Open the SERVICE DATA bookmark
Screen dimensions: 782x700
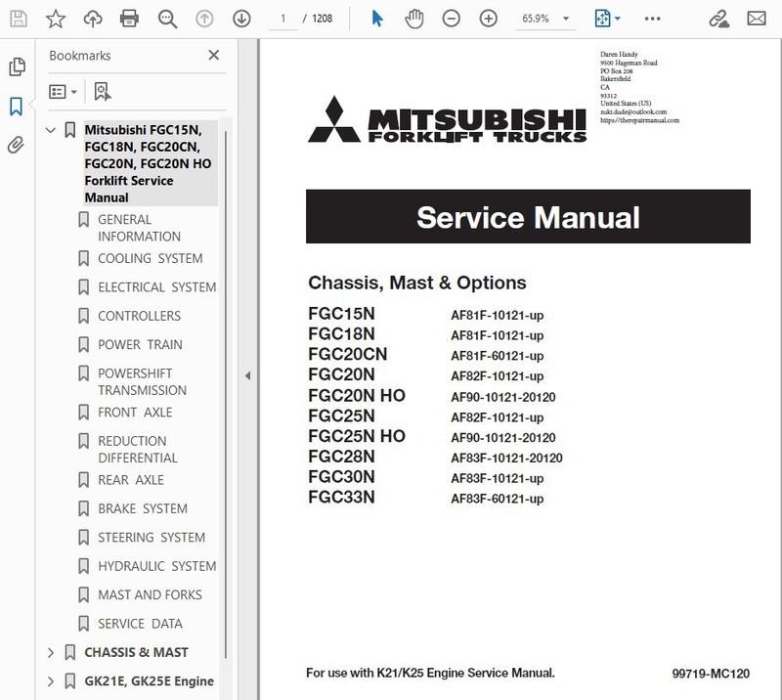coord(140,624)
